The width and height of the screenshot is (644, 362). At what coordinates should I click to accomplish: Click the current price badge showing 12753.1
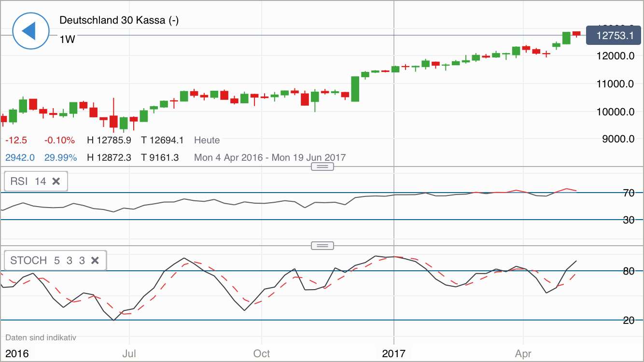click(x=613, y=35)
